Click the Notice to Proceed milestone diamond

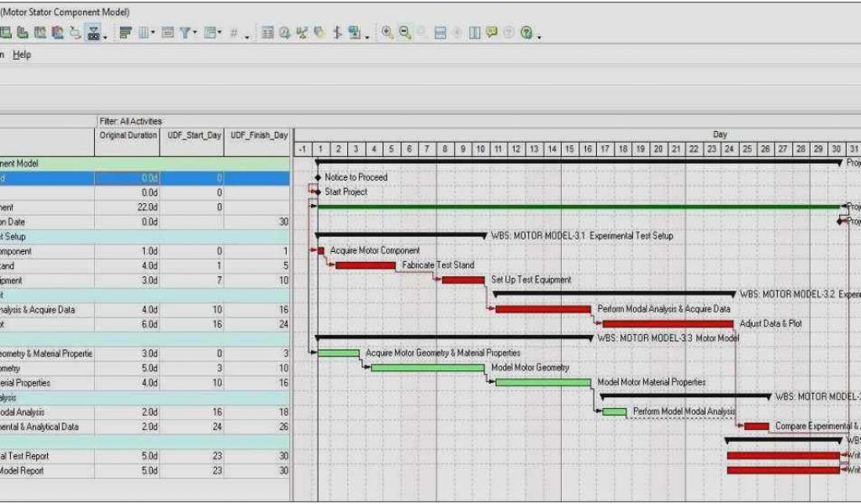coord(318,177)
